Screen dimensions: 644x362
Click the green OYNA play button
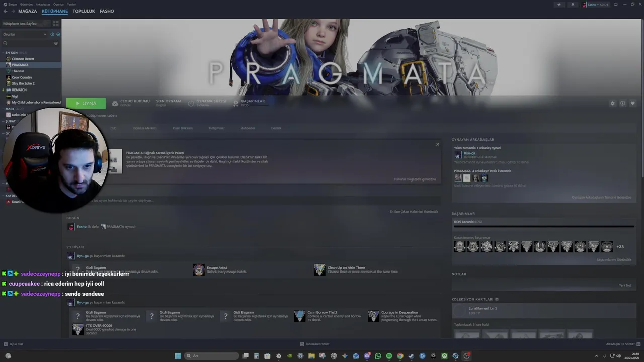[86, 103]
